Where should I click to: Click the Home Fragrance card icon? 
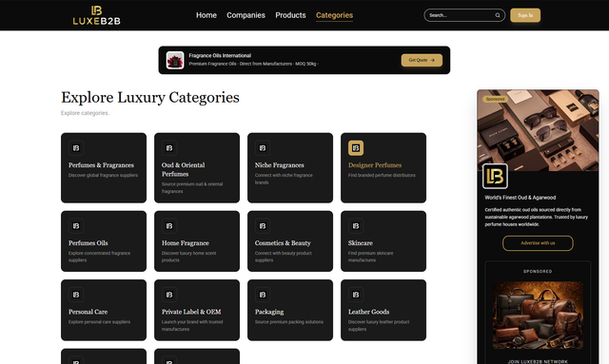(169, 226)
